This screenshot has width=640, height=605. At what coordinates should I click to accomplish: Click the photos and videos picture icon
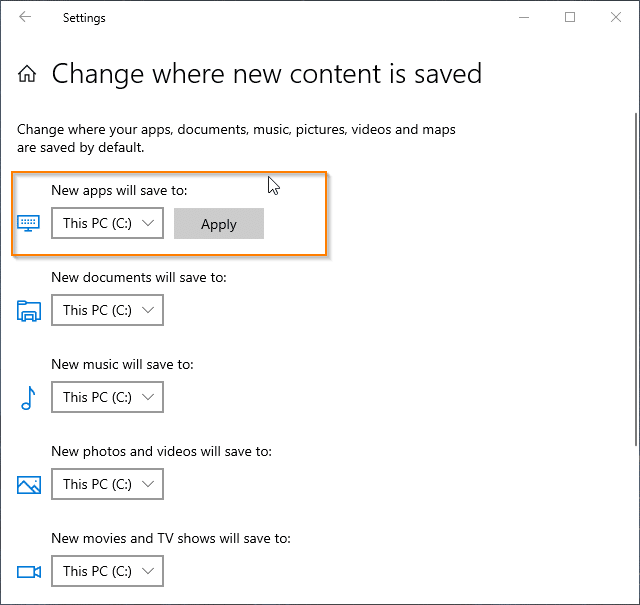coord(29,485)
